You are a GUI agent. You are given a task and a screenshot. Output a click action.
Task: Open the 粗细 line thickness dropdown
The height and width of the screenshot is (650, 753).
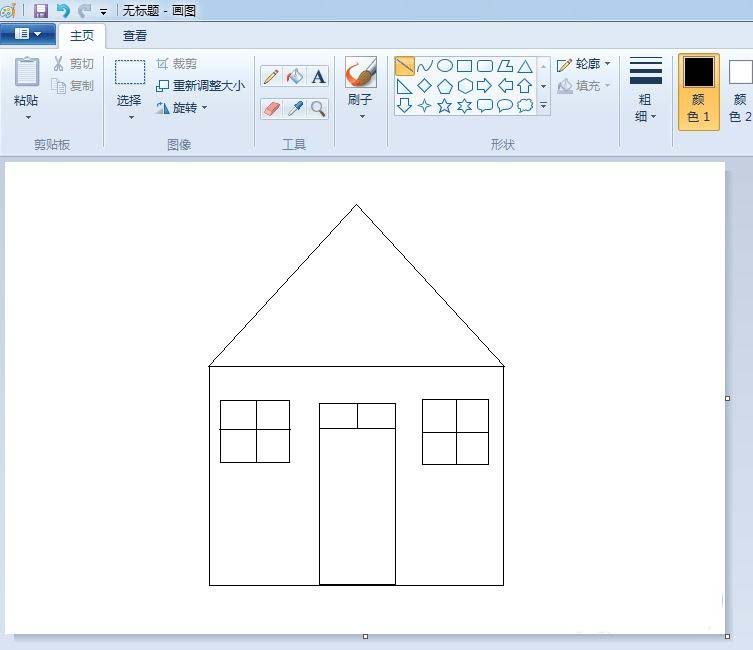[645, 89]
